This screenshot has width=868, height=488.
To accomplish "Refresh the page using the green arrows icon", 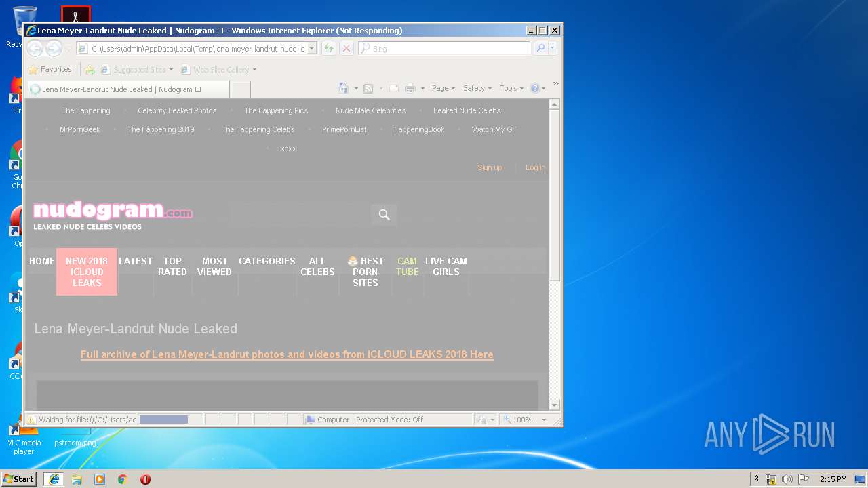I will coord(329,48).
